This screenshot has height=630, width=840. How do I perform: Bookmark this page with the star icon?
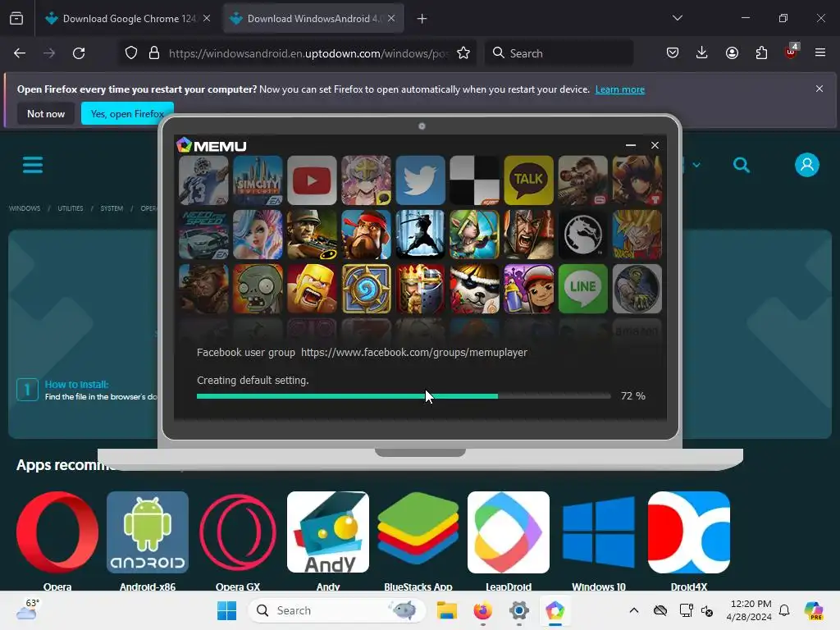coord(463,53)
